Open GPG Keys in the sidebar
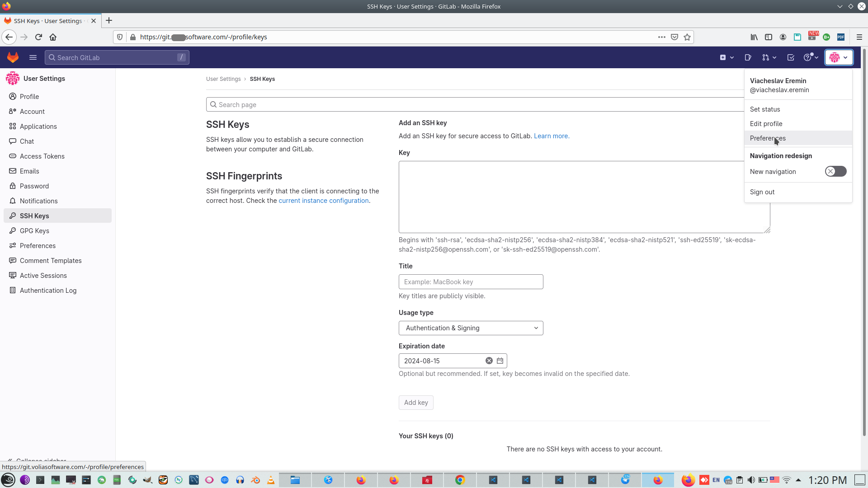This screenshot has height=488, width=868. pos(34,231)
